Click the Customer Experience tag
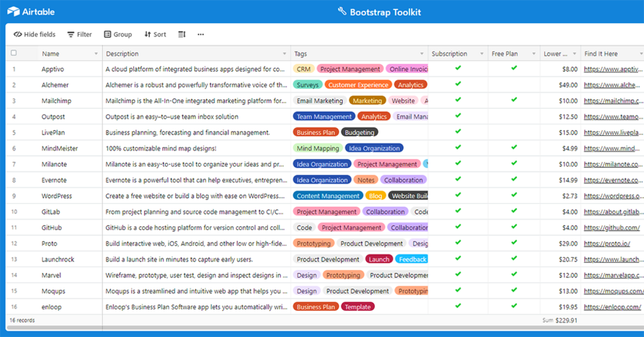The height and width of the screenshot is (337, 644). coord(358,85)
